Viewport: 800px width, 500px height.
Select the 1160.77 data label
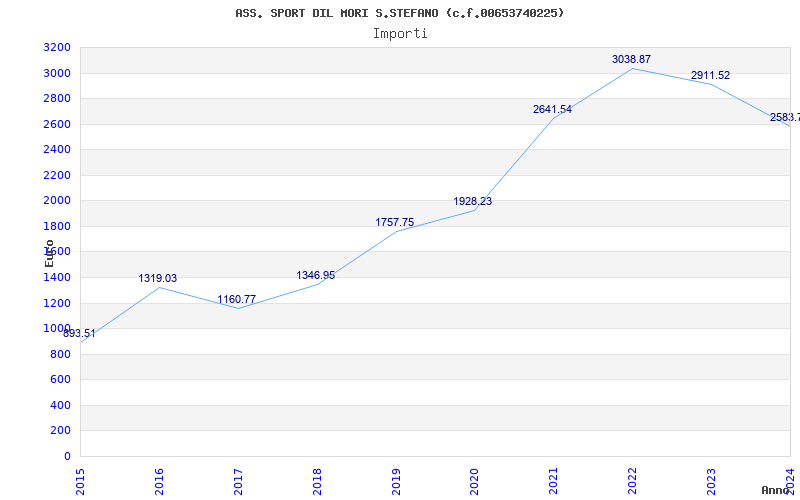point(237,299)
